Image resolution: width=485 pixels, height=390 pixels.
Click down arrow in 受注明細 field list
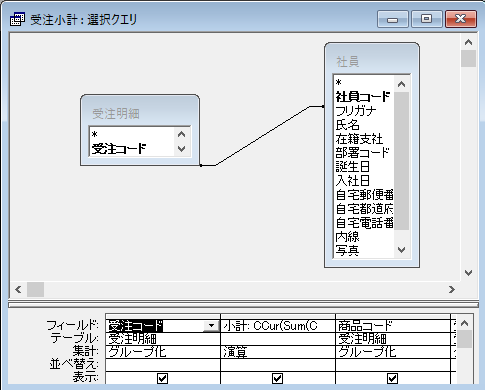tap(181, 149)
